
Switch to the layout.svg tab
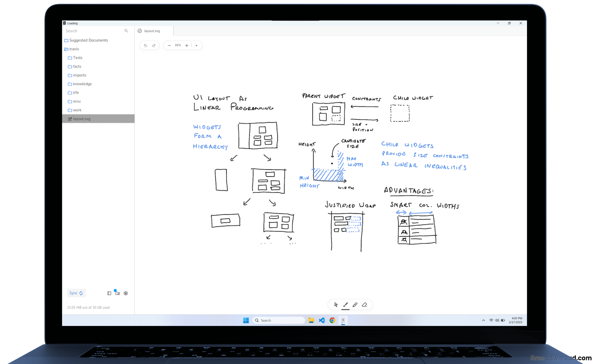point(154,31)
